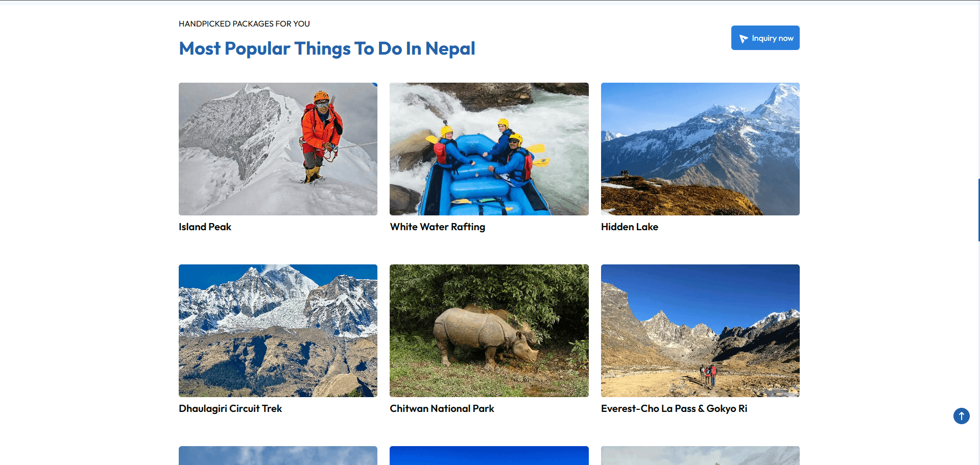The image size is (980, 465).
Task: Select the Island Peak climber photo
Action: (x=278, y=149)
